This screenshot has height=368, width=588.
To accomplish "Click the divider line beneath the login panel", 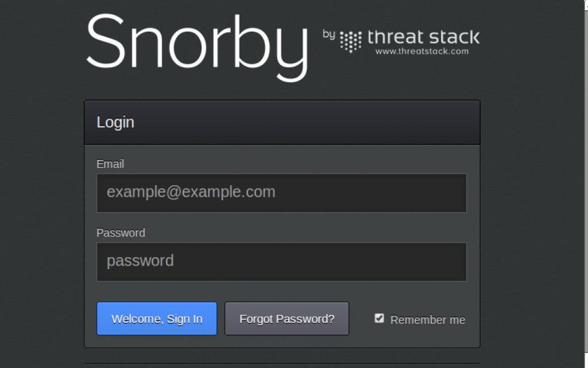I will point(281,363).
